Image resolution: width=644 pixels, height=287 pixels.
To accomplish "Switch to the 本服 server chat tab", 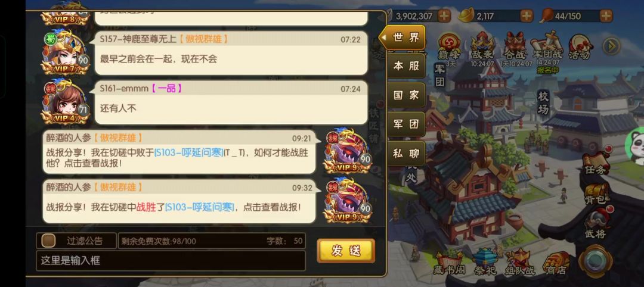I will click(x=406, y=66).
